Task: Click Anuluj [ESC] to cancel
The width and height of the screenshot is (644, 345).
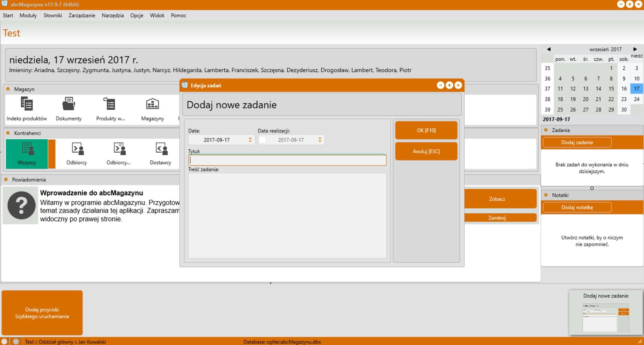Action: 426,151
